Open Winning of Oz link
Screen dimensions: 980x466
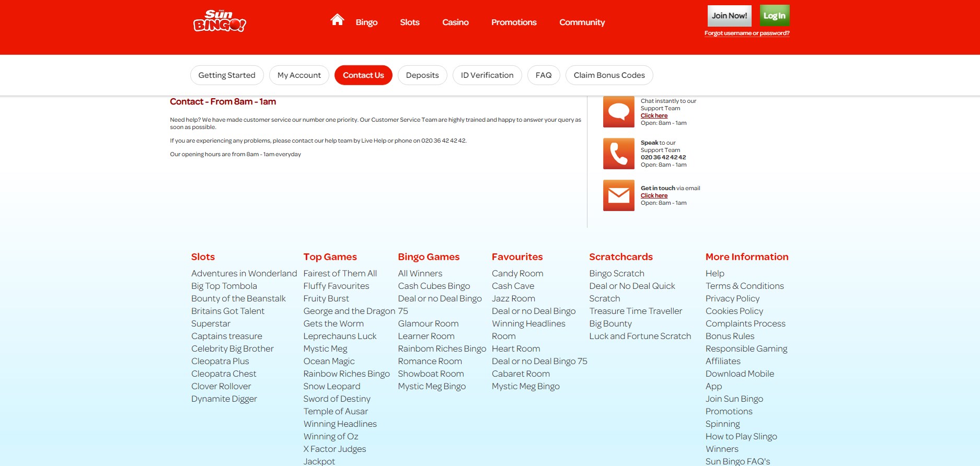click(331, 436)
